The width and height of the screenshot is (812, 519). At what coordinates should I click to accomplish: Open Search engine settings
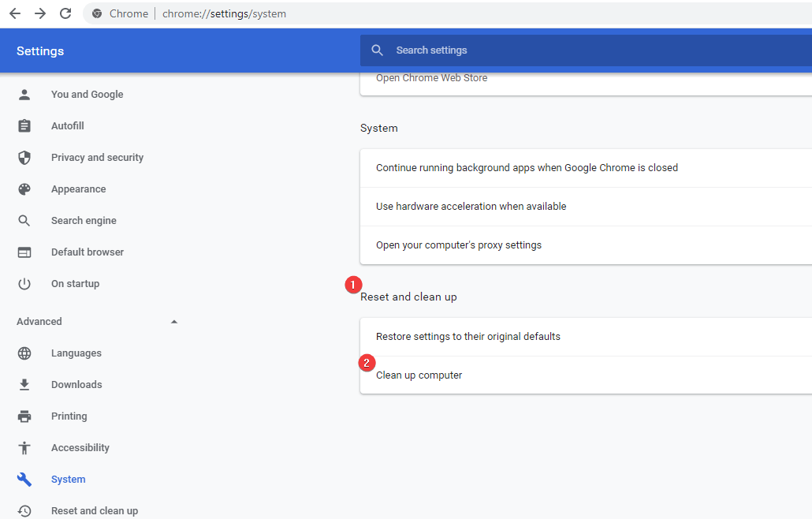84,221
